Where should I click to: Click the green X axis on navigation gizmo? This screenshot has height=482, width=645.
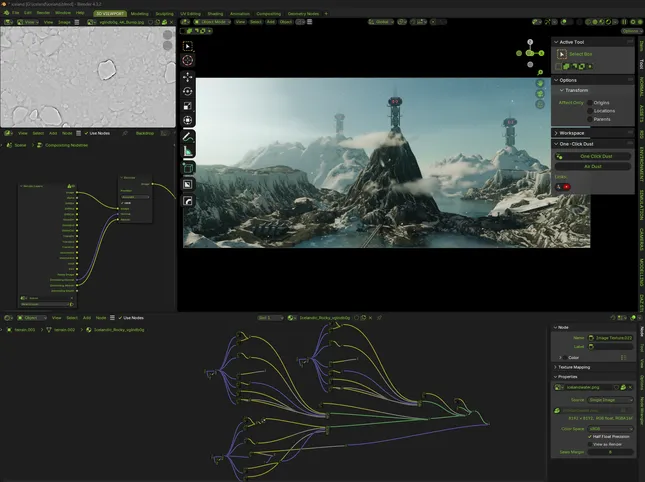click(x=541, y=53)
